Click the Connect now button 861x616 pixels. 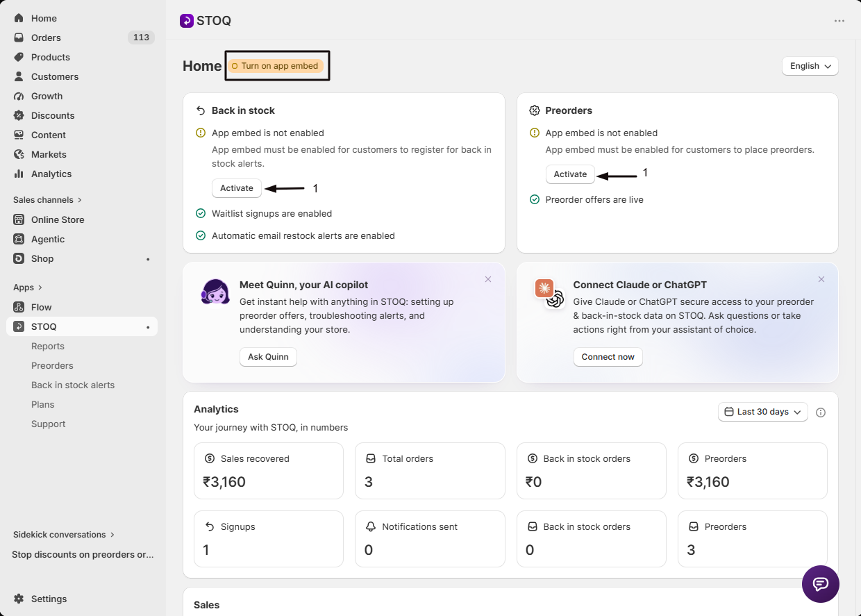[608, 357]
